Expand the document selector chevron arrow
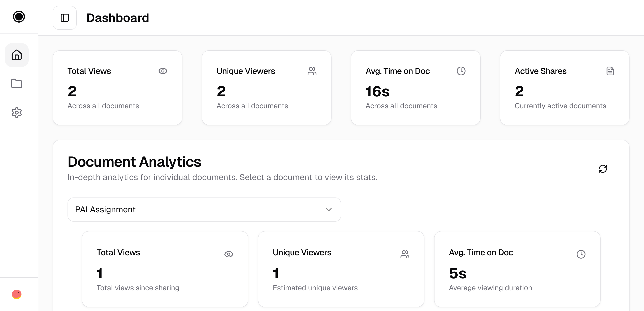The width and height of the screenshot is (644, 311). pos(329,209)
